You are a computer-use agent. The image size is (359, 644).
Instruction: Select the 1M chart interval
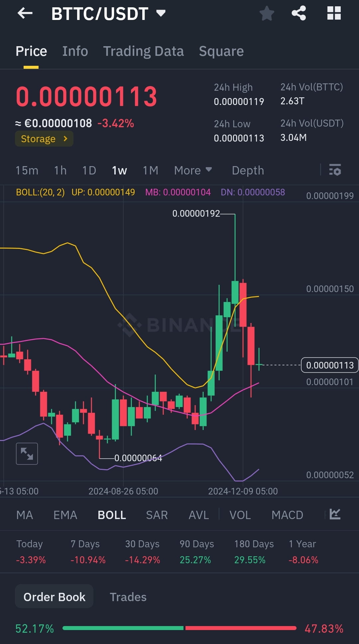pyautogui.click(x=150, y=170)
